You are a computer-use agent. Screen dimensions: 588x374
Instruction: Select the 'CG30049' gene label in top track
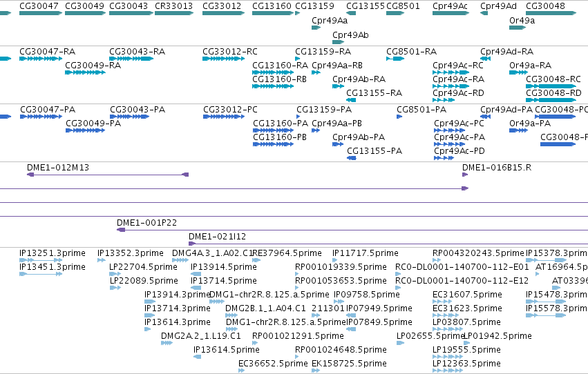[84, 6]
